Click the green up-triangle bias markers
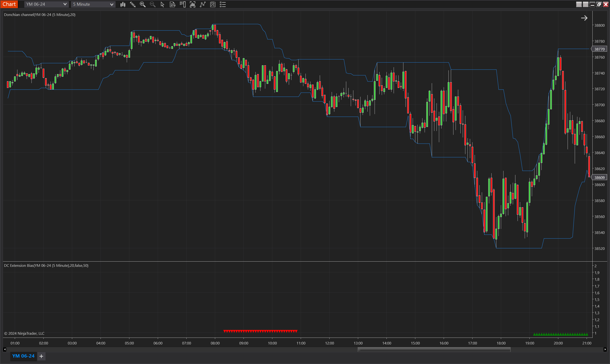The image size is (610, 364). [x=560, y=334]
